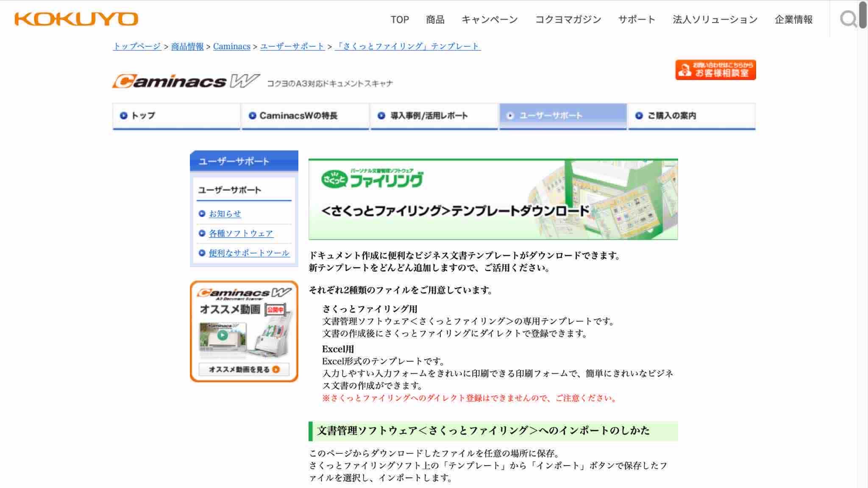Screen dimensions: 868x488
Task: Switch to the 導入事例/活用レポート tab
Action: (x=434, y=116)
